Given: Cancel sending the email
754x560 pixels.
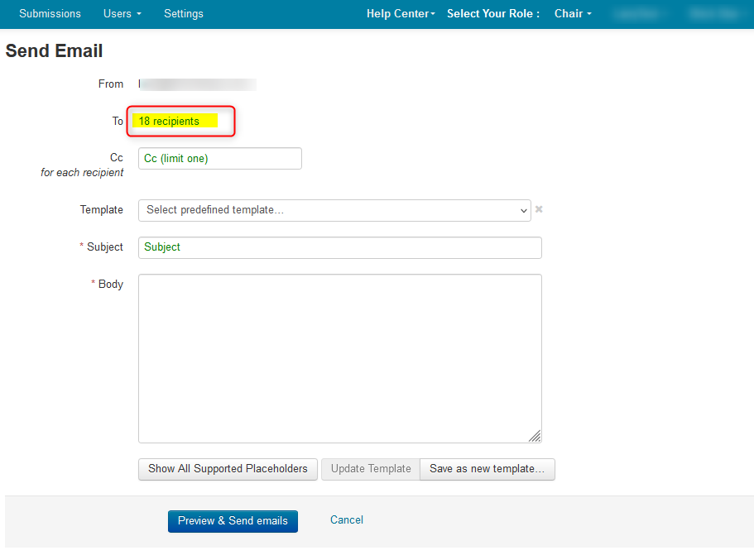Looking at the screenshot, I should coord(347,520).
